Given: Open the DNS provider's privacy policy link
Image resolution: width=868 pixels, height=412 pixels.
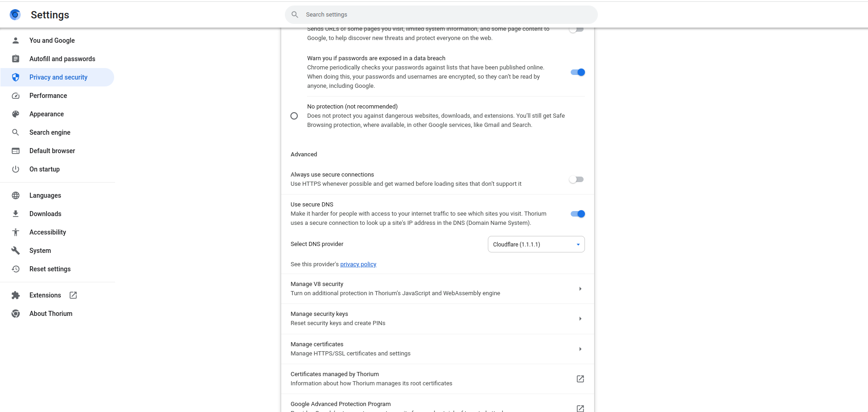Looking at the screenshot, I should coord(358,264).
